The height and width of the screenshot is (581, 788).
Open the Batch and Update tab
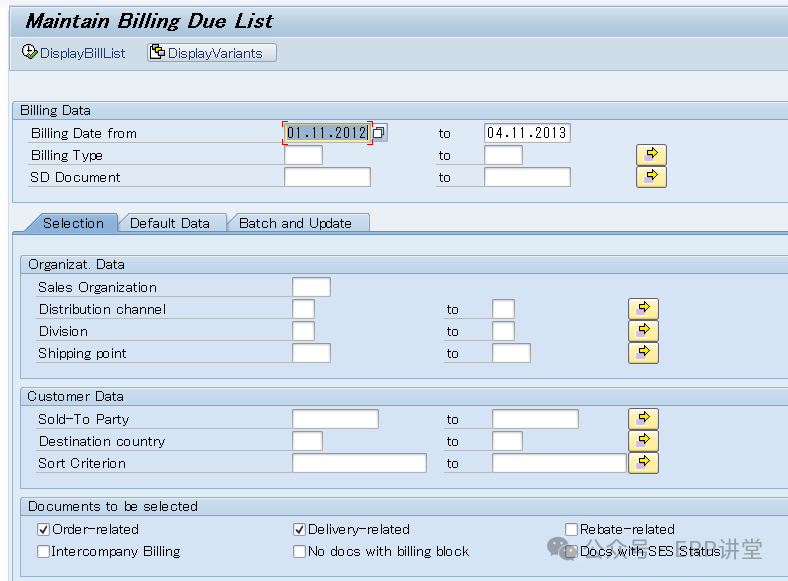pyautogui.click(x=295, y=223)
